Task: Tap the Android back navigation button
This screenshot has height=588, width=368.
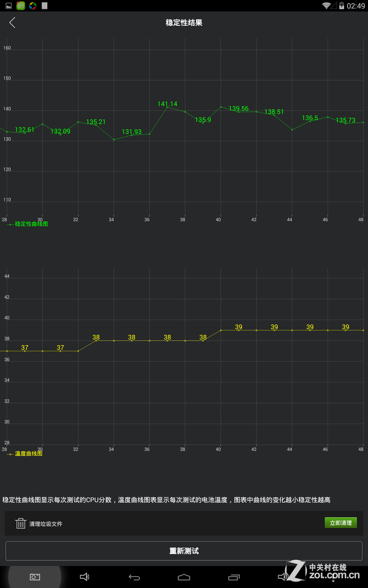Action: point(134,577)
